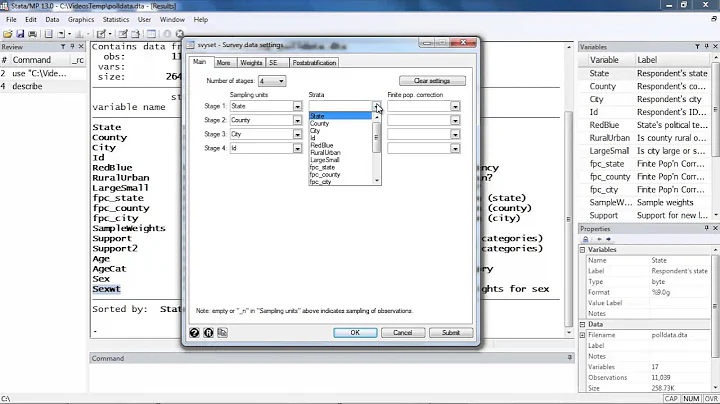The image size is (720, 404).
Task: Click the pin icon in Review panel
Action: click(72, 47)
